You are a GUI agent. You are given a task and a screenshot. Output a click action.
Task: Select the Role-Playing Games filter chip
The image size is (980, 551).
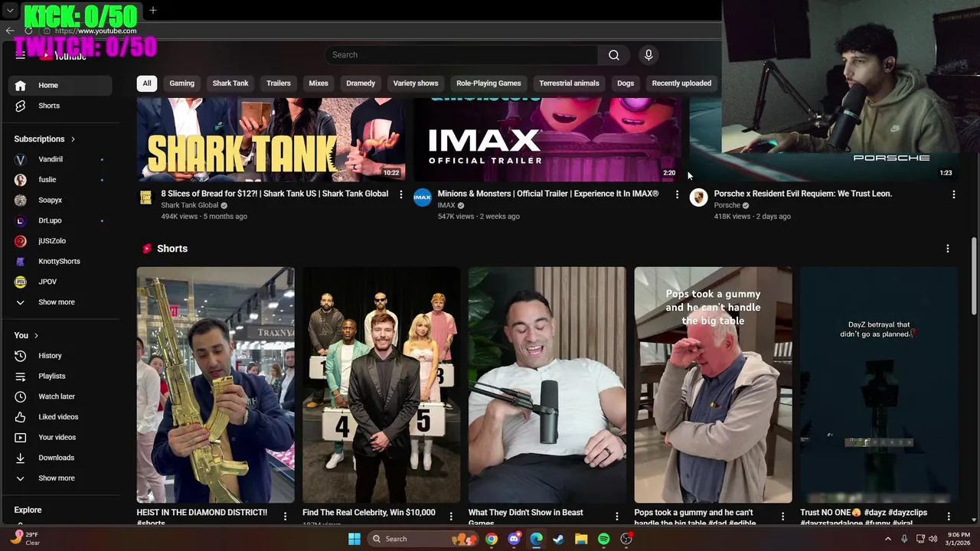[x=488, y=83]
